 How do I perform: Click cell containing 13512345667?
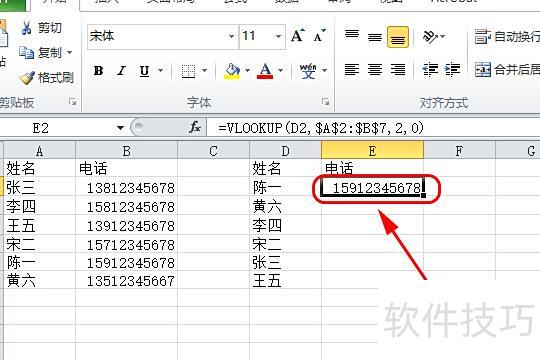coord(126,280)
